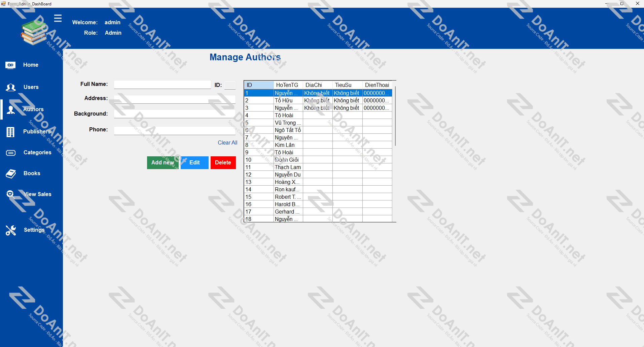Click ID cell 3 in table
This screenshot has height=347, width=644.
click(x=259, y=108)
